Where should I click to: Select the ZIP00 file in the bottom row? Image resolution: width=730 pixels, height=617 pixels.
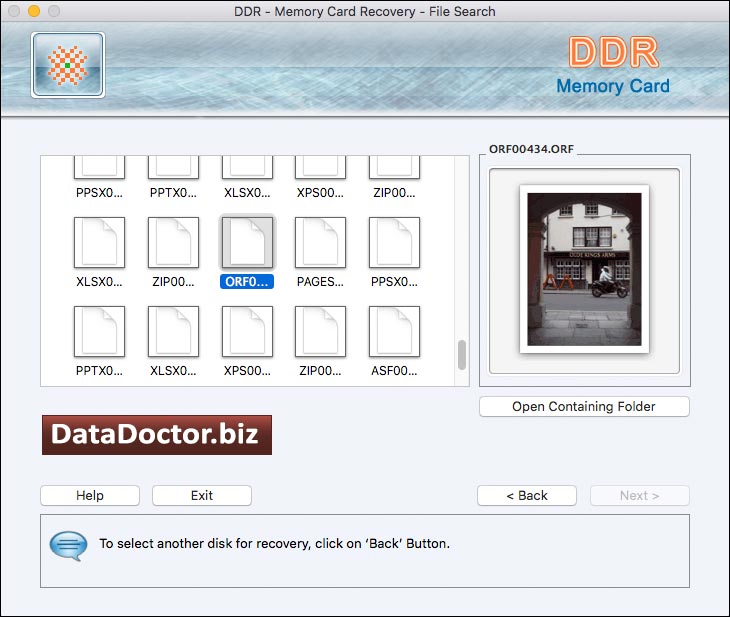point(321,332)
